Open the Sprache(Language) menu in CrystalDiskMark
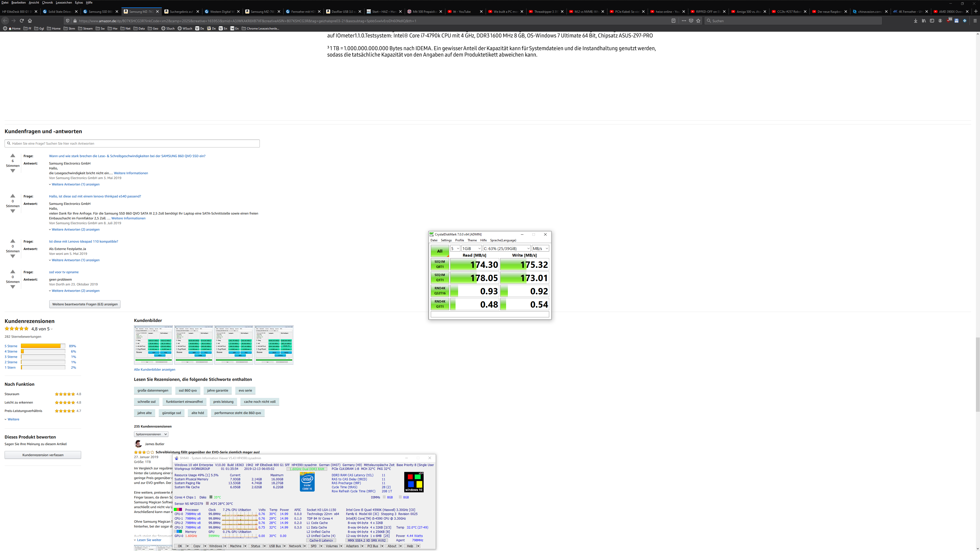This screenshot has height=551, width=980. pyautogui.click(x=503, y=240)
